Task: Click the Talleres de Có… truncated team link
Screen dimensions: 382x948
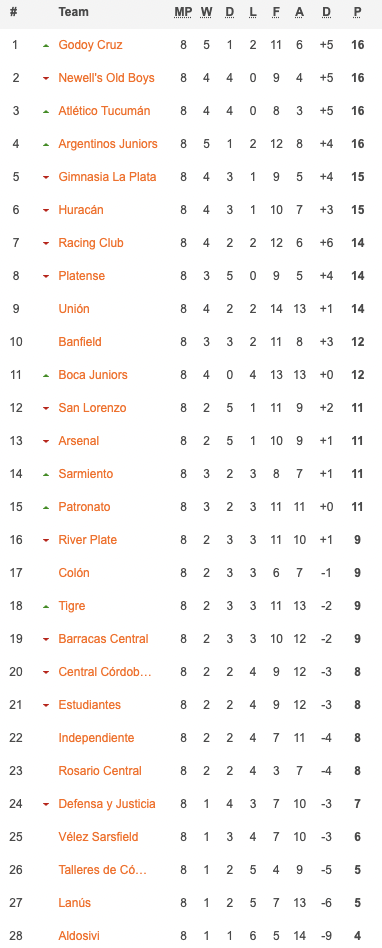Action: pos(103,870)
